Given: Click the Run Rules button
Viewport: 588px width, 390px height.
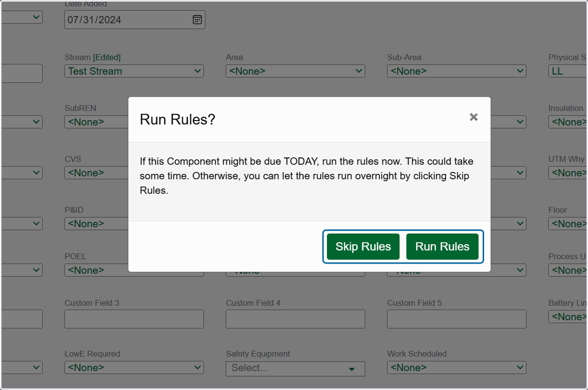Looking at the screenshot, I should pyautogui.click(x=442, y=246).
